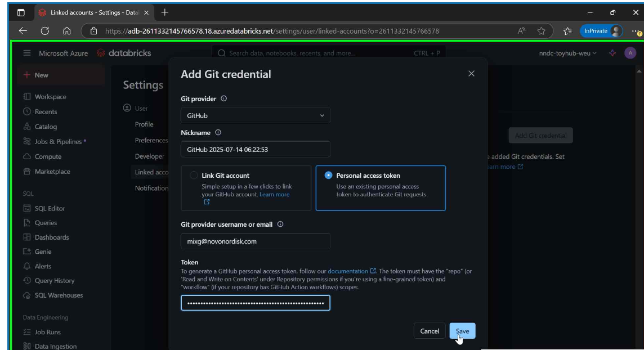Expand the Git provider dropdown
Screen dimensions: 644x350
[x=255, y=116]
